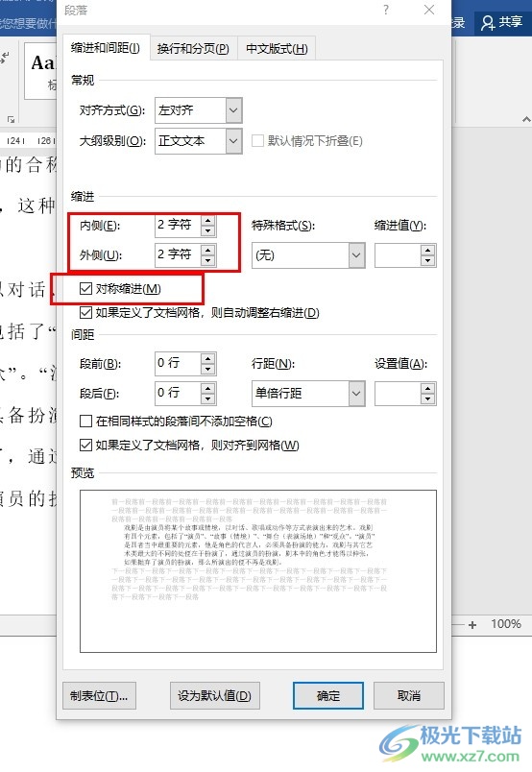The image size is (532, 772).
Task: Increase the inside indent value
Action: tap(207, 221)
